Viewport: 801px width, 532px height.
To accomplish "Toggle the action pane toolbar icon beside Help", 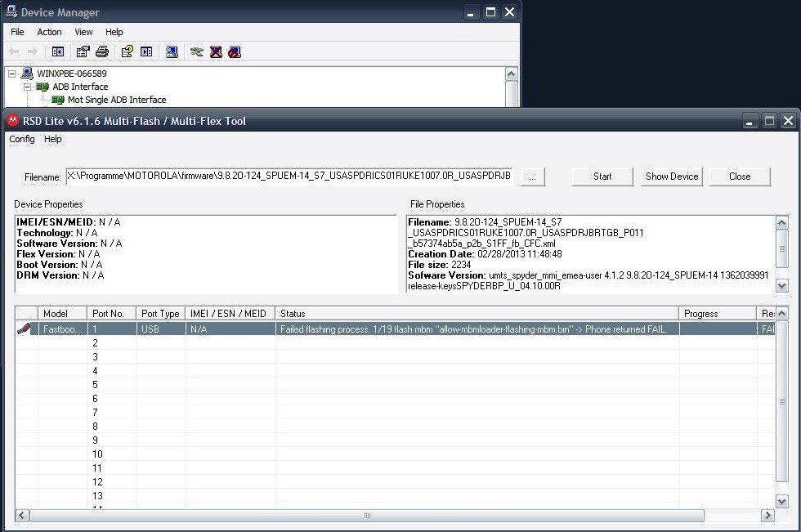I will click(146, 51).
